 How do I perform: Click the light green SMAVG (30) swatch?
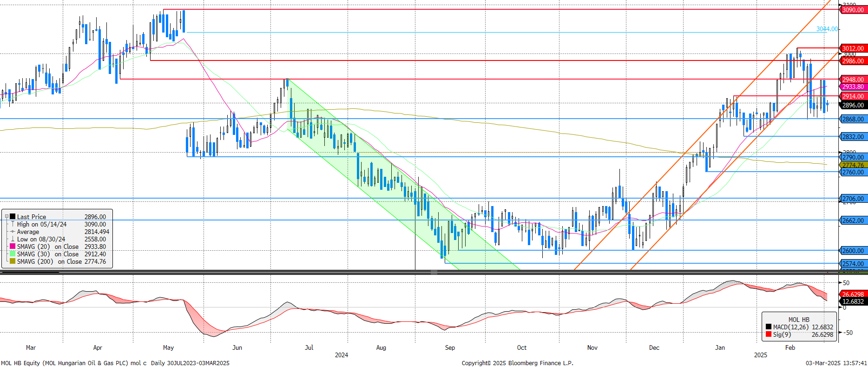tap(13, 254)
